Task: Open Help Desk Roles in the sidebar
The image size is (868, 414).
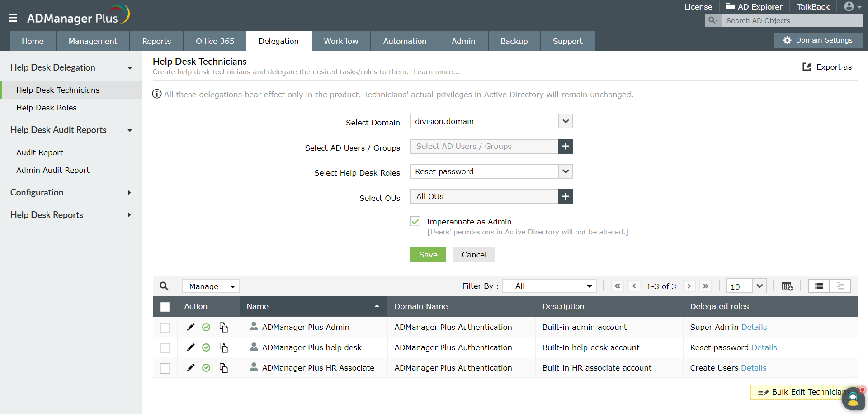Action: (x=47, y=108)
